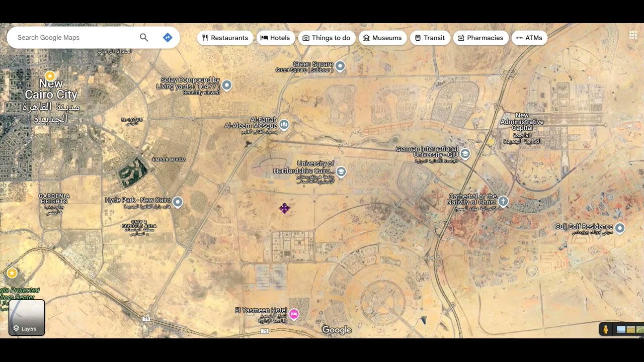Viewport: 644px width, 362px height.
Task: Click the Transit filter chip
Action: coord(430,38)
